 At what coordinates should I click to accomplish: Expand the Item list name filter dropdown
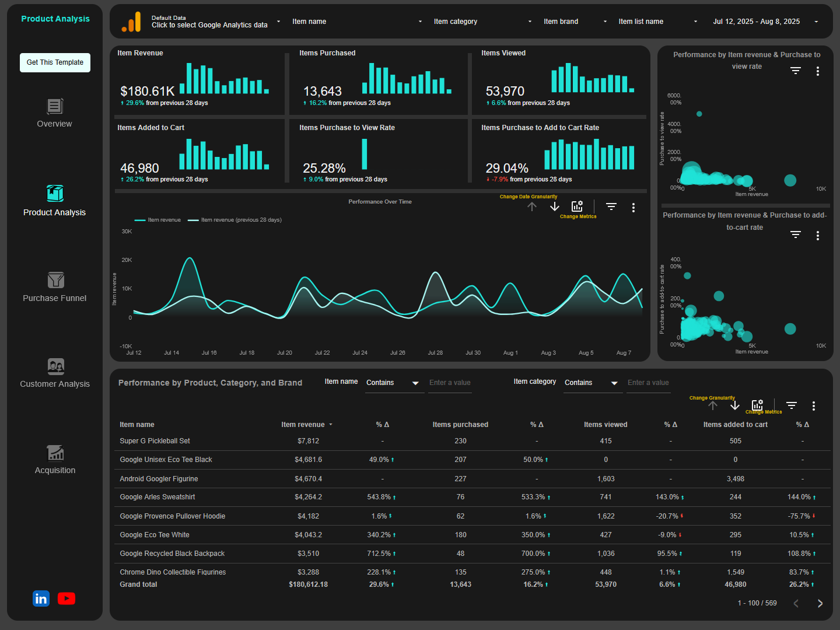pos(658,22)
